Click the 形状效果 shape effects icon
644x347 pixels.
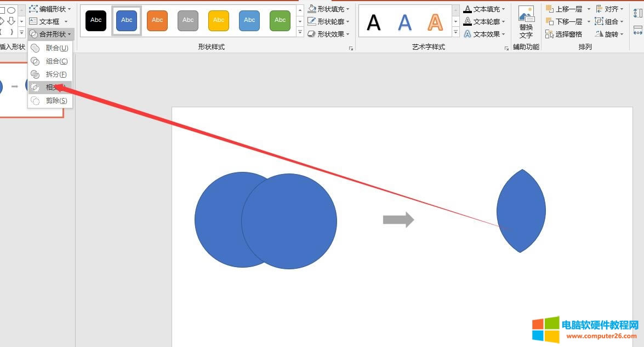pos(312,34)
